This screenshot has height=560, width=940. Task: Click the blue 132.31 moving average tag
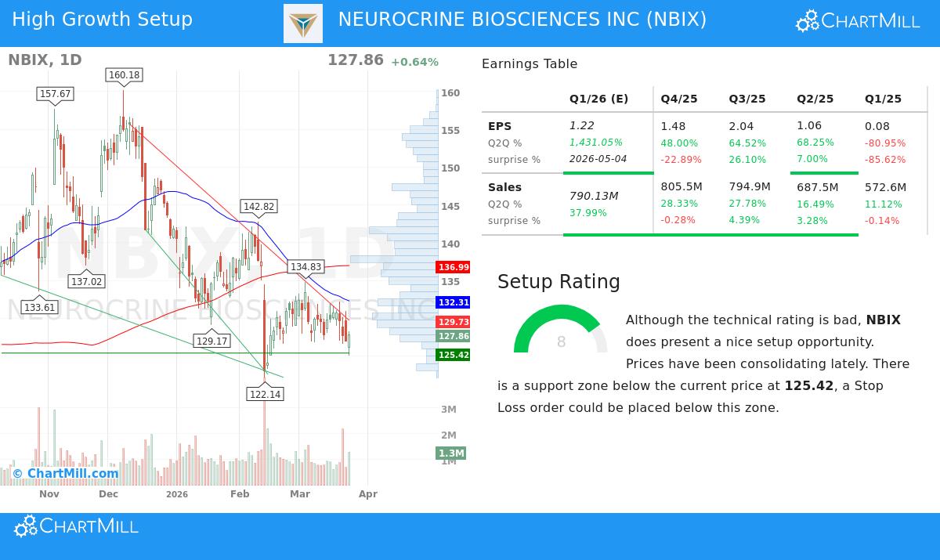(454, 302)
